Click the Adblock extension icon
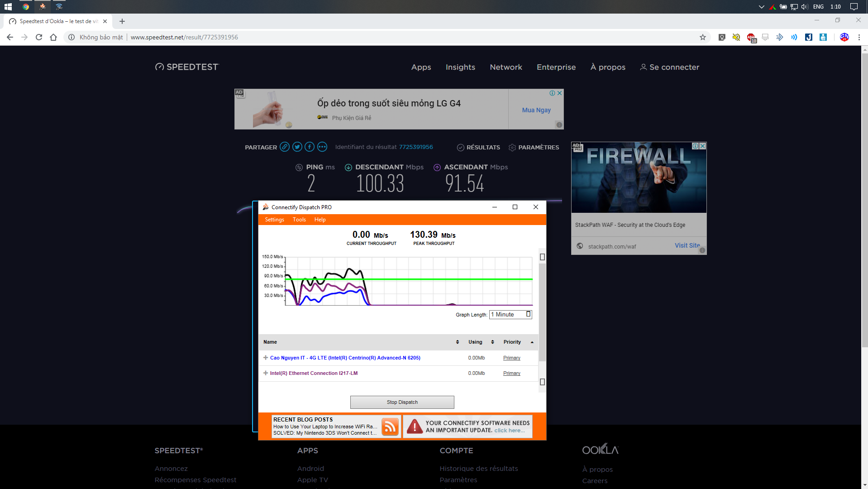 (x=751, y=38)
